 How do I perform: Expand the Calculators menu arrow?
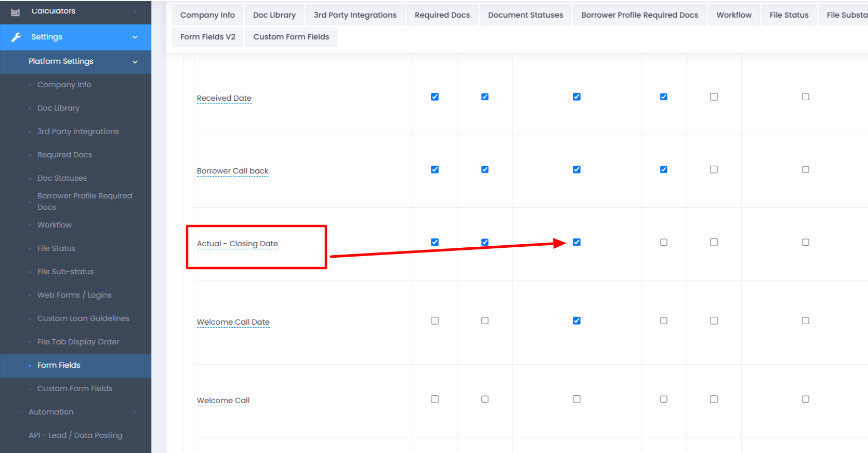(135, 11)
